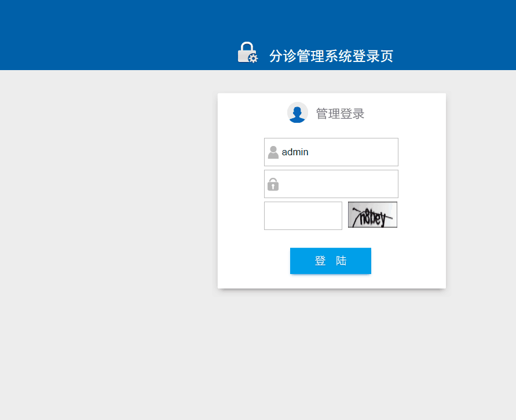This screenshot has width=516, height=420.
Task: Click gray person icon in username field
Action: (273, 152)
